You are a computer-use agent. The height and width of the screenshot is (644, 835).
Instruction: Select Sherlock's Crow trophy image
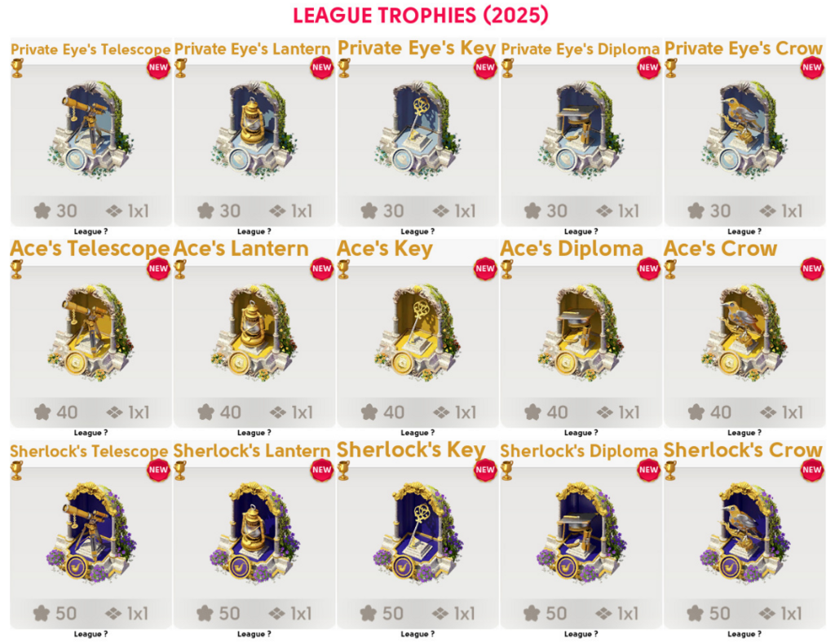[744, 532]
